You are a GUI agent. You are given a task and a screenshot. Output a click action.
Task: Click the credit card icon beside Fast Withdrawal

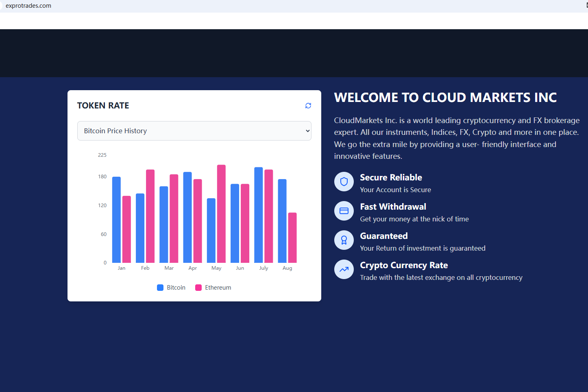(x=344, y=211)
